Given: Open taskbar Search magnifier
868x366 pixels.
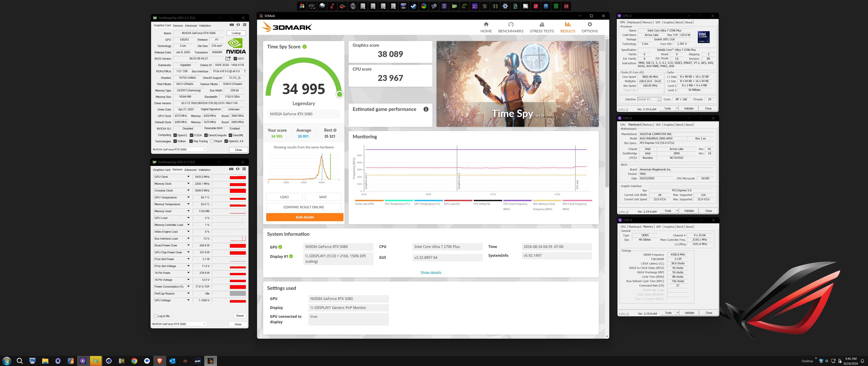Looking at the screenshot, I should [x=19, y=361].
